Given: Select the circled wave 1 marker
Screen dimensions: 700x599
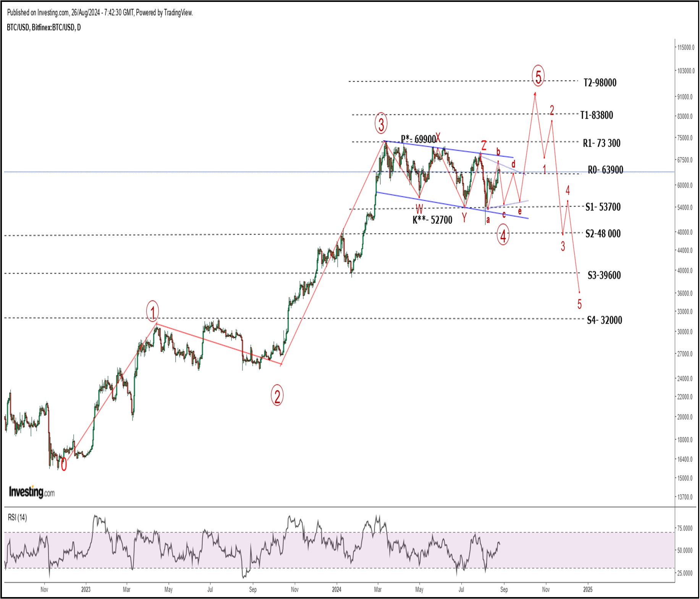Looking at the screenshot, I should pyautogui.click(x=152, y=312).
